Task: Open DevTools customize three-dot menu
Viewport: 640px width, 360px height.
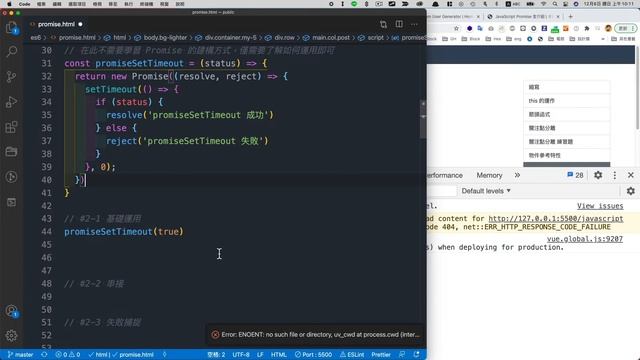Action: pyautogui.click(x=615, y=175)
